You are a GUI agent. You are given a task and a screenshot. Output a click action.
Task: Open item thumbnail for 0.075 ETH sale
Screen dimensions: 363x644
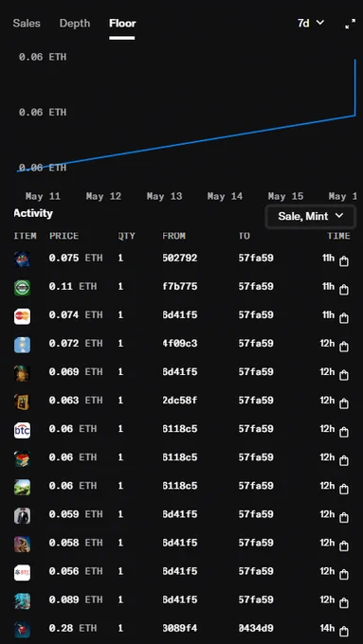[x=22, y=259]
